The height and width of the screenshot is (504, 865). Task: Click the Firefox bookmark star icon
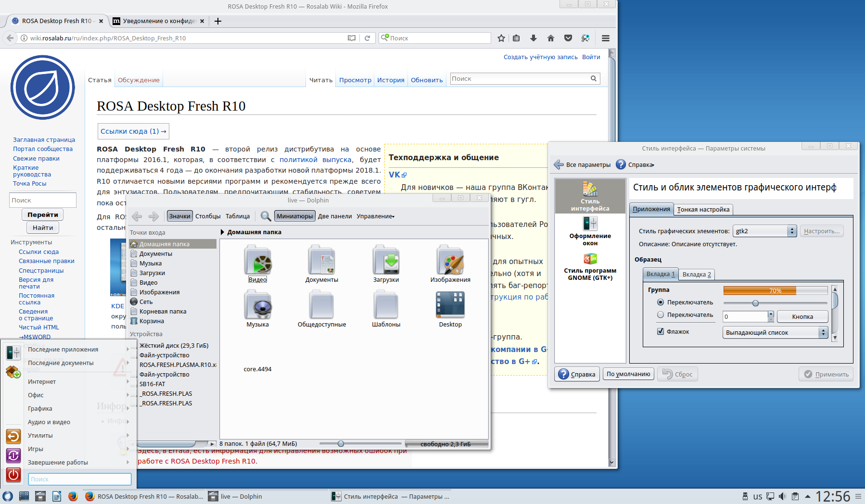coord(501,38)
